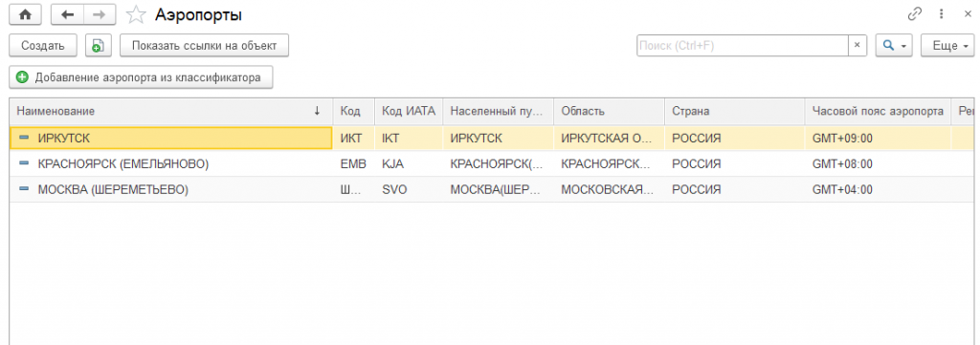
Task: Click the Часовой пояс аэропорта column header
Action: [x=878, y=111]
